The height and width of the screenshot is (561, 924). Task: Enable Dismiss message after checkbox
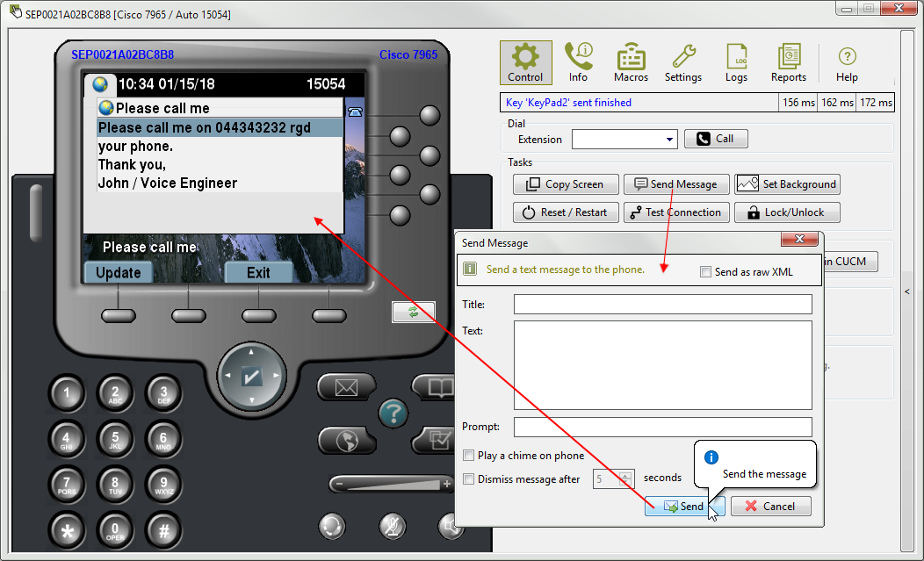[468, 479]
